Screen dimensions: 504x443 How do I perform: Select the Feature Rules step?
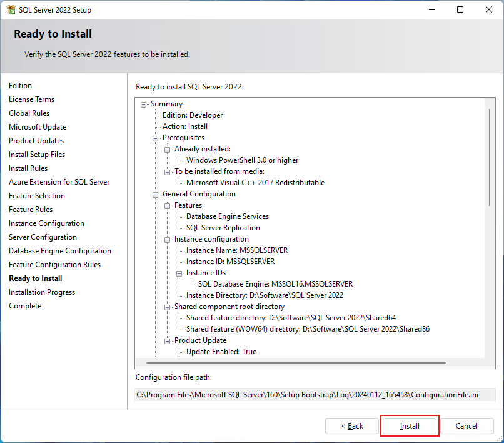click(x=31, y=210)
